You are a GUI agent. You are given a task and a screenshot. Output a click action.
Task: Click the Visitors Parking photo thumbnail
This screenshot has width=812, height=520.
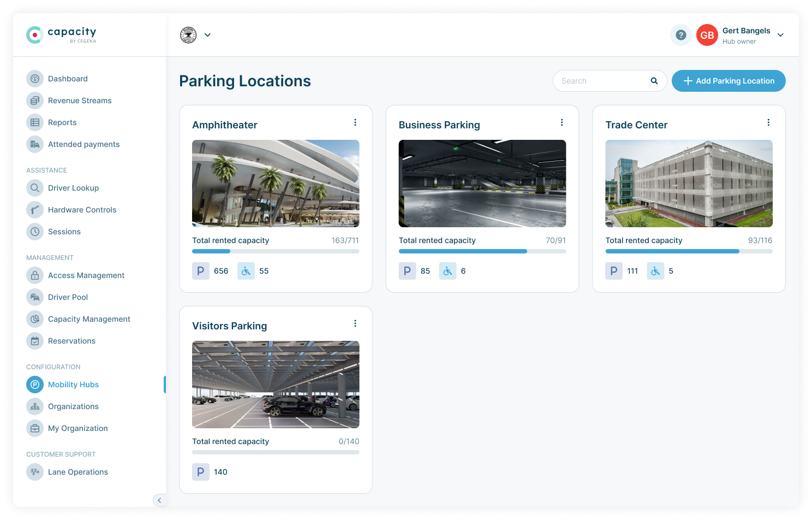tap(276, 385)
